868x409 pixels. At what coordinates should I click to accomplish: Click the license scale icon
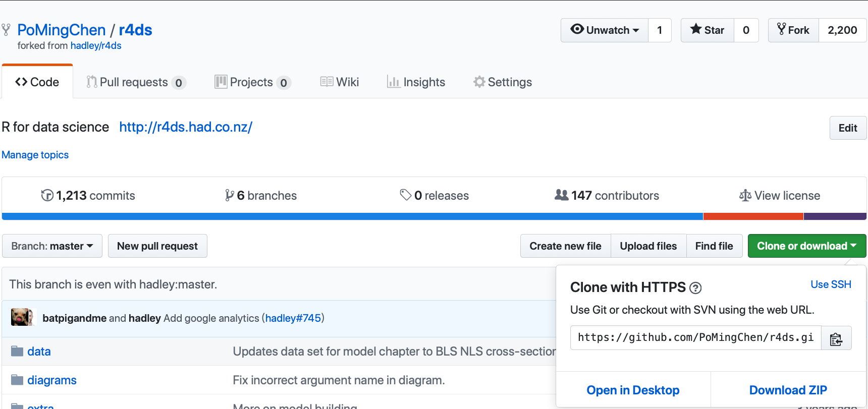745,195
